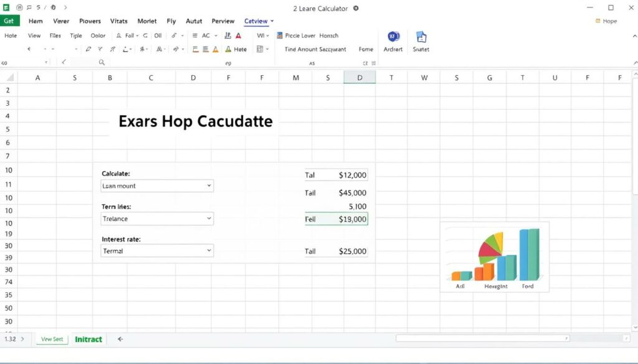Switch to the Hem ribbon tab
Image resolution: width=638 pixels, height=364 pixels.
(x=36, y=21)
